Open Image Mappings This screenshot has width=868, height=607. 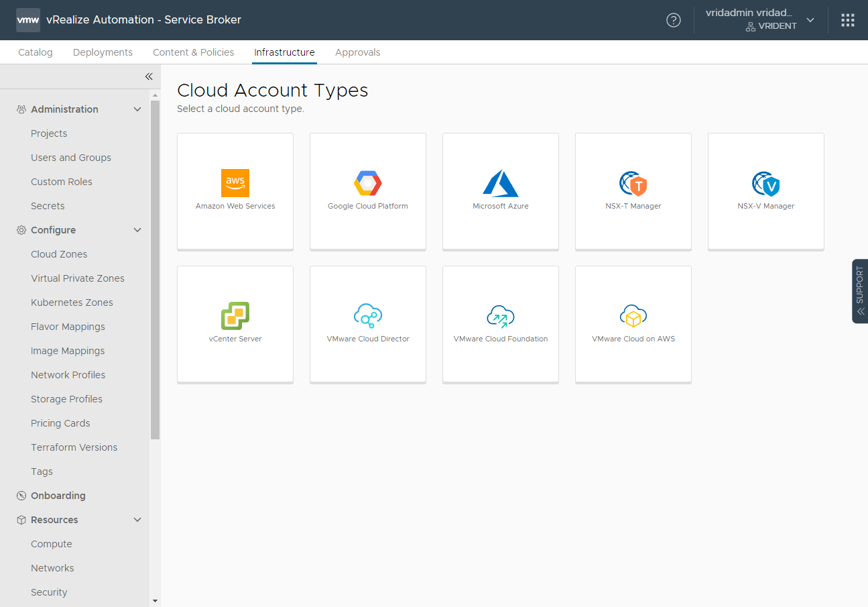(x=68, y=351)
